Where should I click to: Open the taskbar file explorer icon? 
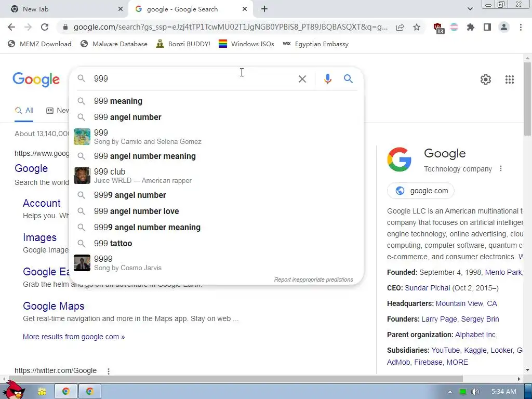click(x=42, y=392)
